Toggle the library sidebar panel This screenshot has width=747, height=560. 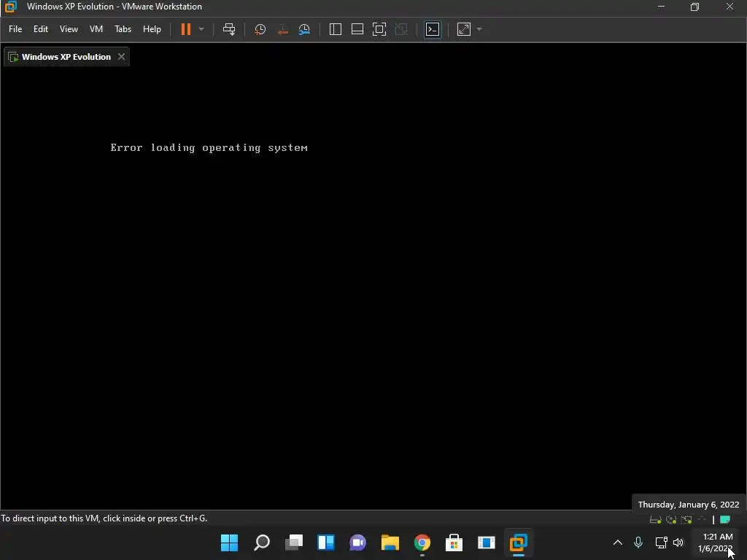tap(336, 29)
